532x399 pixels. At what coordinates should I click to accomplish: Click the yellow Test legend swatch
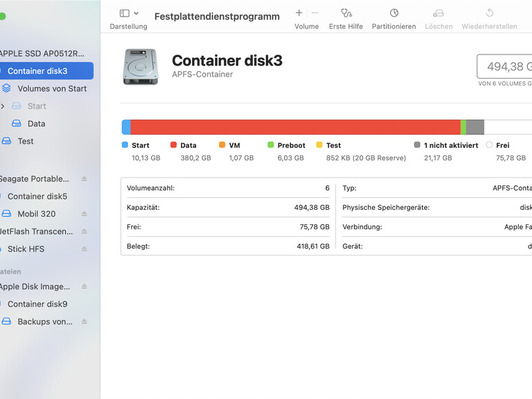pos(319,145)
